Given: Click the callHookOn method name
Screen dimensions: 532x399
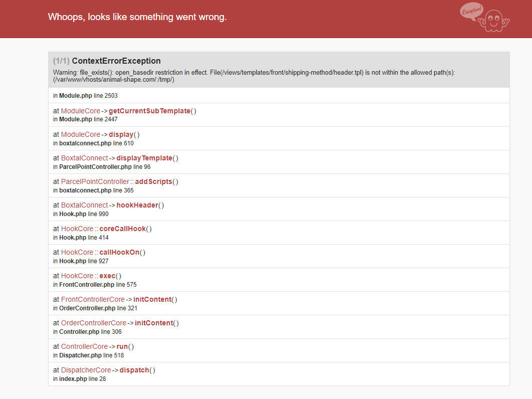Looking at the screenshot, I should 119,252.
